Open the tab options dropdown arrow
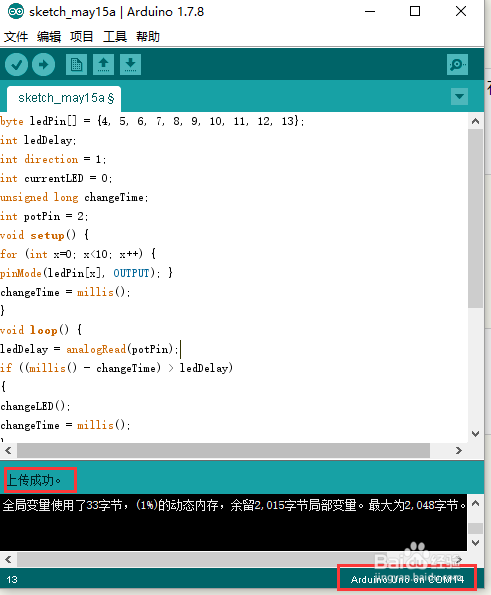This screenshot has width=491, height=595. (x=459, y=96)
